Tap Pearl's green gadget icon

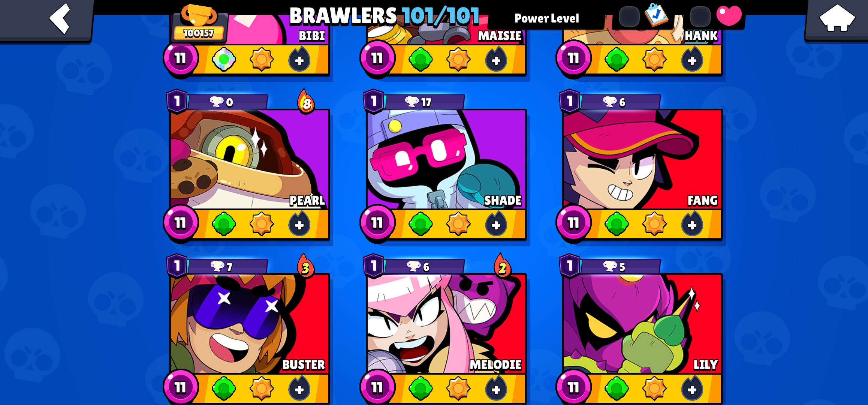click(x=224, y=224)
